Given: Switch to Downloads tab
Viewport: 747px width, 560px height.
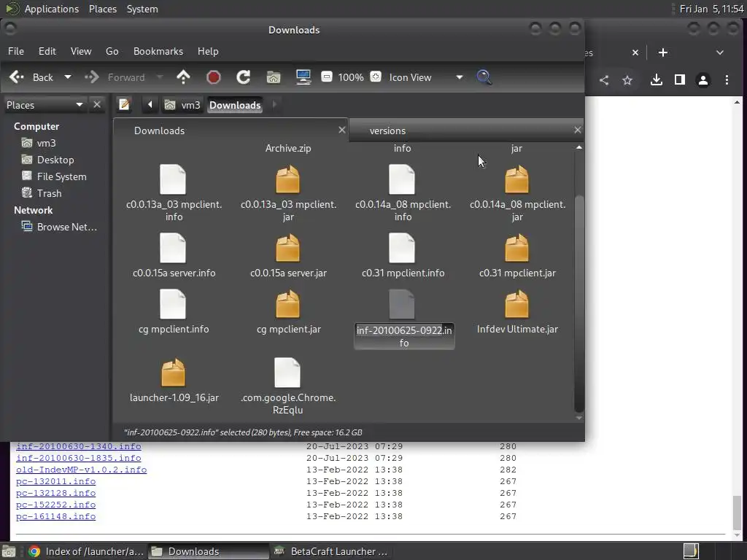Looking at the screenshot, I should (231, 130).
